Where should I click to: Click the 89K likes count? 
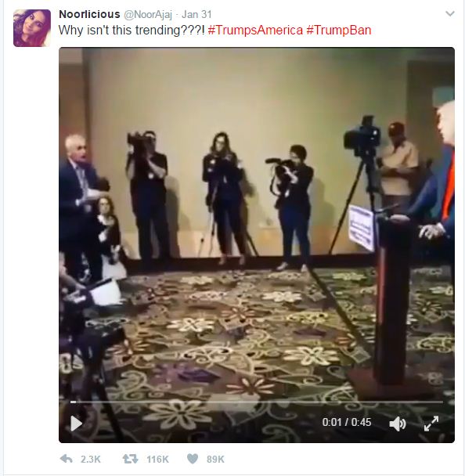click(x=215, y=459)
